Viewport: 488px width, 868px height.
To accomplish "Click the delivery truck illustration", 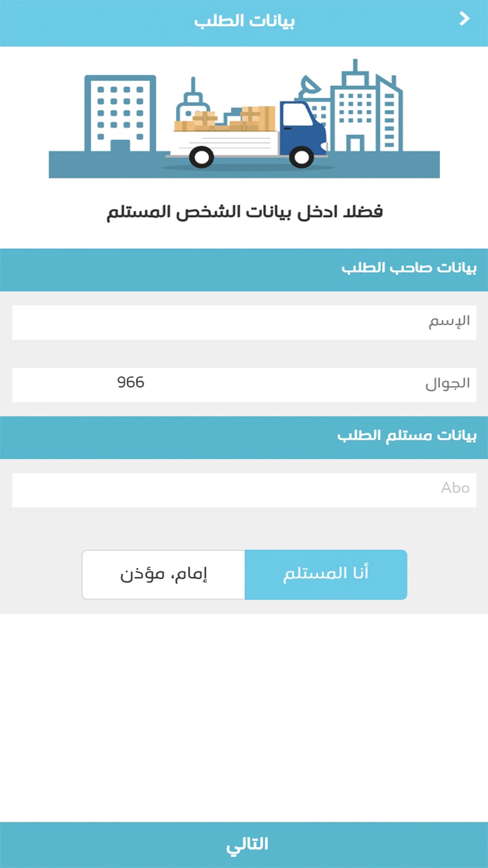I will pyautogui.click(x=248, y=134).
